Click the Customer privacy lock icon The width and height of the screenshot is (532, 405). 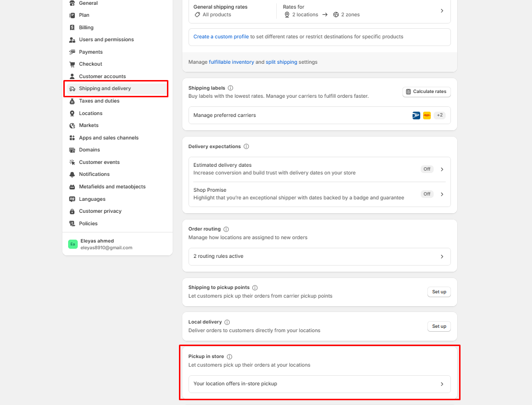pyautogui.click(x=72, y=211)
